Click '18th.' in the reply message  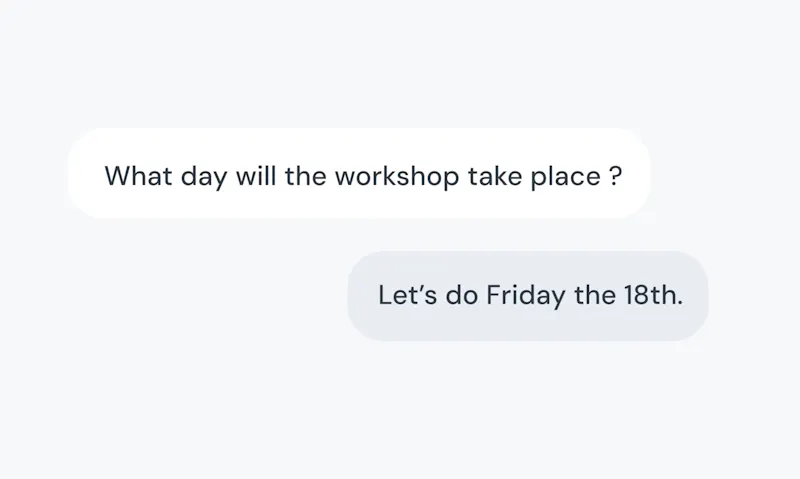click(x=654, y=295)
